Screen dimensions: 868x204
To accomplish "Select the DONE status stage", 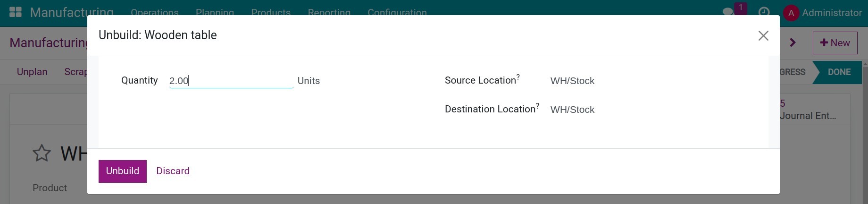I will [839, 72].
